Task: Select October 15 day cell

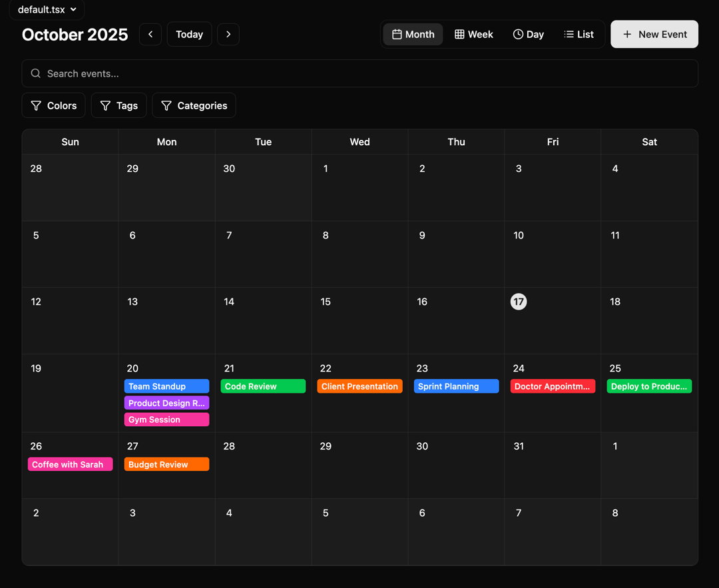Action: (360, 320)
